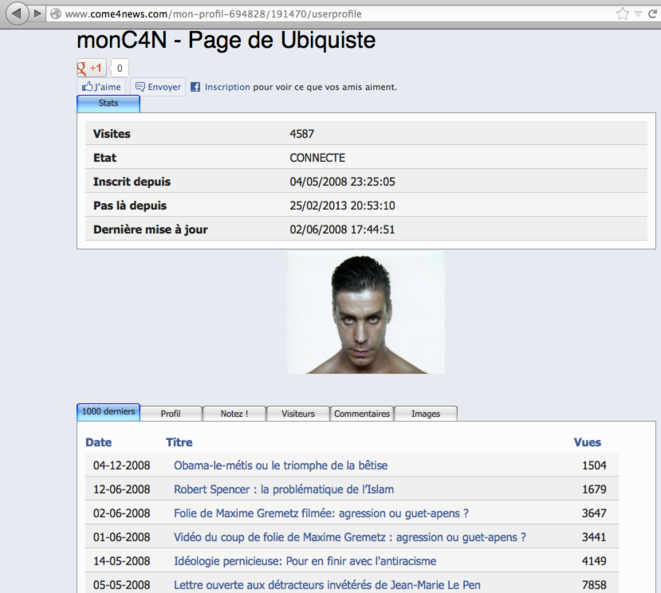Click the views count 1504
The image size is (661, 593).
pyautogui.click(x=594, y=465)
